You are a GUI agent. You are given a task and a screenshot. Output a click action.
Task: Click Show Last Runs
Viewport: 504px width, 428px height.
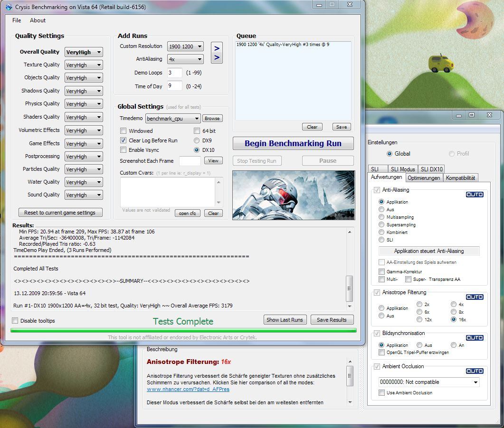click(285, 320)
